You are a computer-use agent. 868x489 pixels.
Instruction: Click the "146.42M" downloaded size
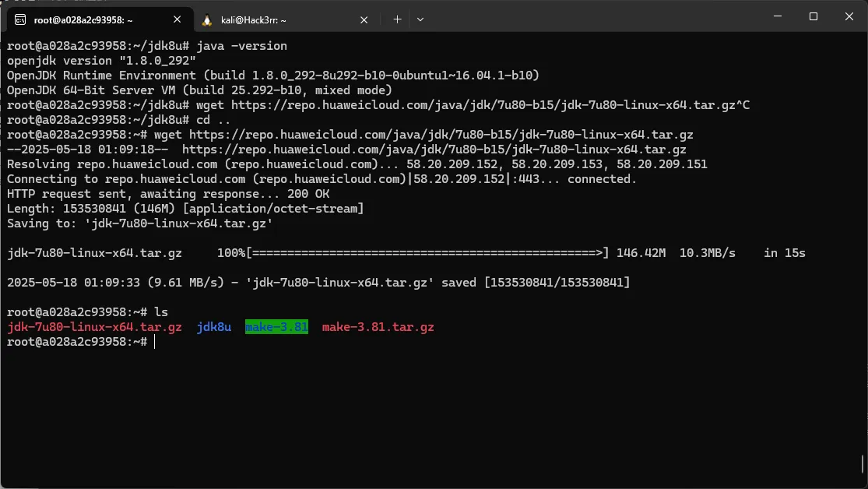click(x=641, y=253)
